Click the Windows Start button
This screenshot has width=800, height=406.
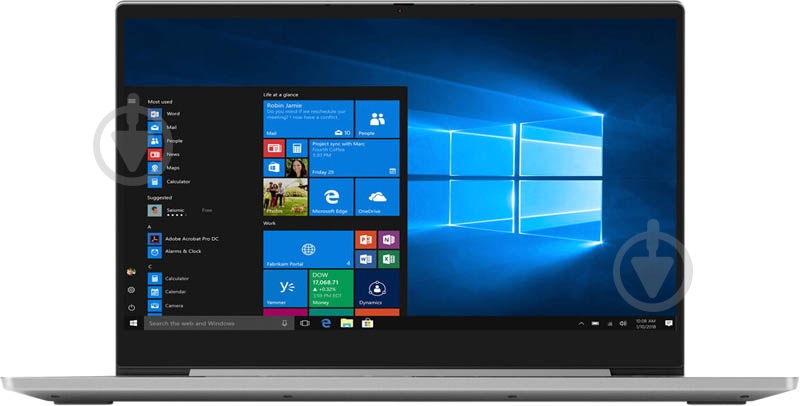(134, 323)
